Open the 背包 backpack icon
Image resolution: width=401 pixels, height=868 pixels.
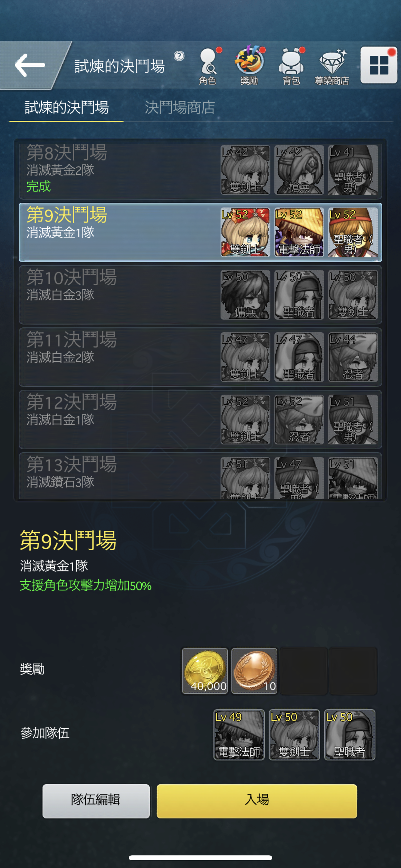[x=292, y=66]
